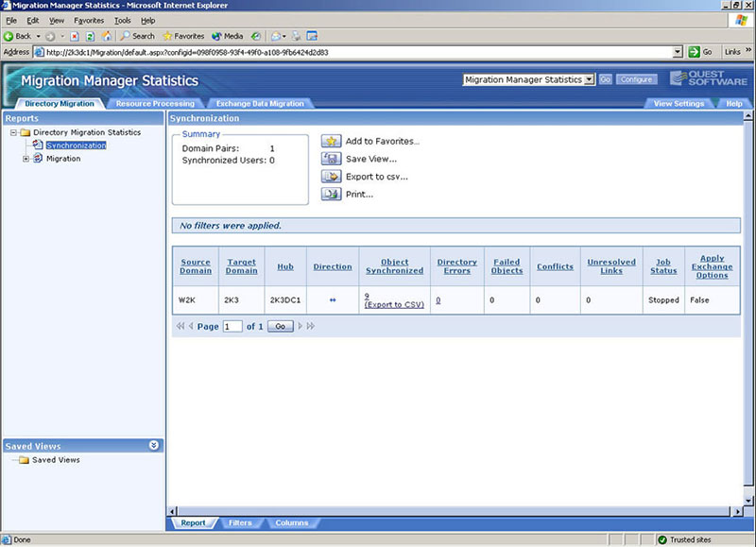Click the Print icon in IE toolbar
Screen dimensions: 756x547
tap(296, 36)
